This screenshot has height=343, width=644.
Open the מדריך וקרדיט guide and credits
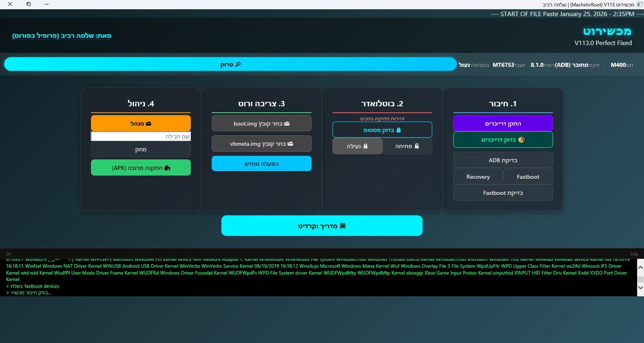tap(322, 226)
